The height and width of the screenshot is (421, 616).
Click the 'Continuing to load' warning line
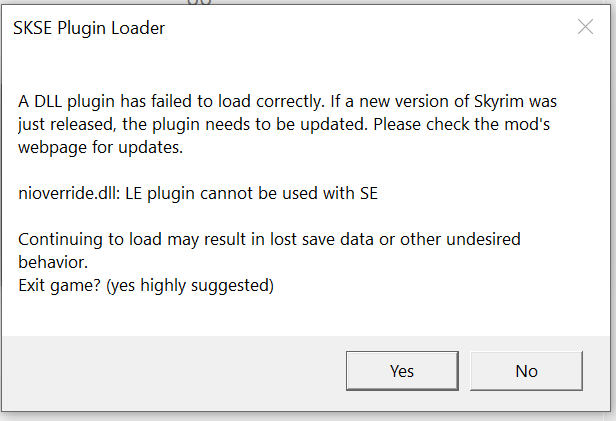point(269,240)
